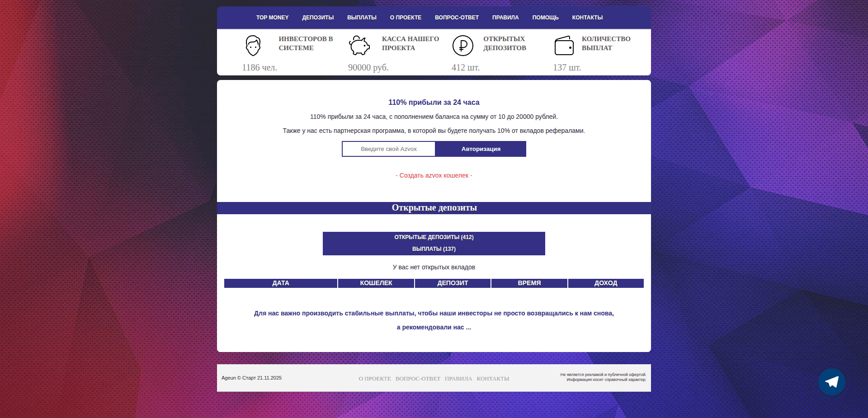Image resolution: width=868 pixels, height=418 pixels.
Task: Click the investors head icon
Action: pyautogui.click(x=253, y=45)
